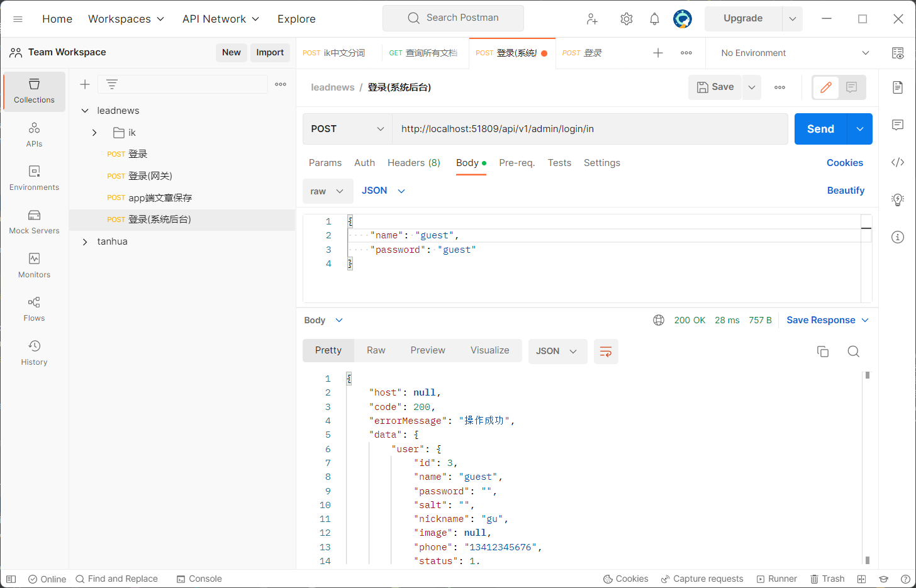Image resolution: width=916 pixels, height=588 pixels.
Task: Open the response JSON format dropdown
Action: (x=557, y=352)
